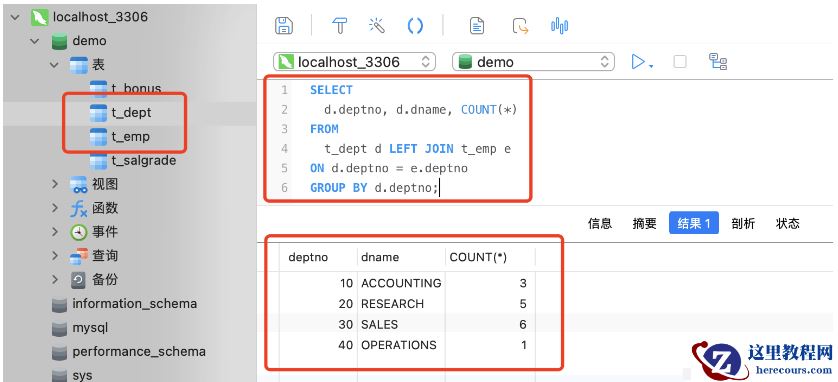Collapse the localhost_3306 connection node
The width and height of the screenshot is (838, 382).
[x=15, y=17]
